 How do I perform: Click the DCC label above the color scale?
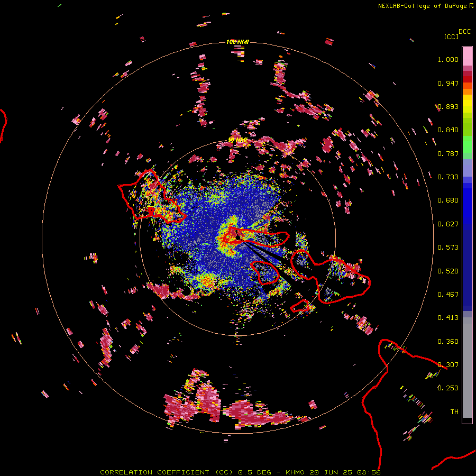click(x=464, y=32)
